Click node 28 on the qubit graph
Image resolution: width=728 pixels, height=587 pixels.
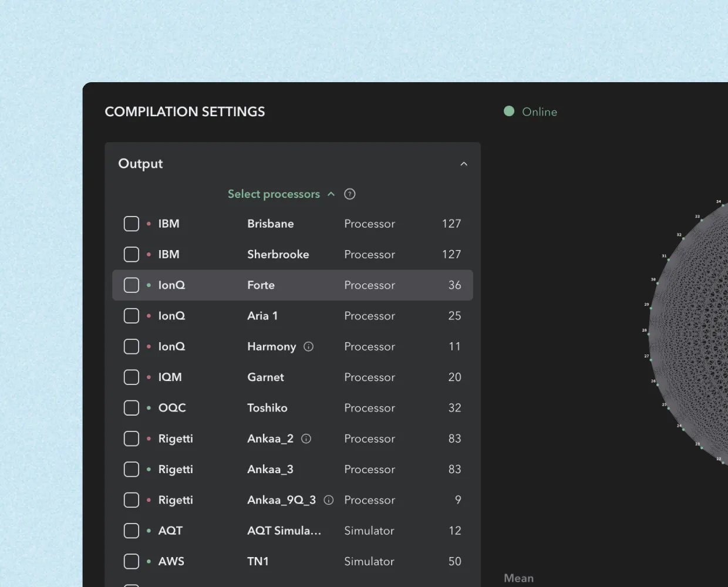click(x=649, y=333)
